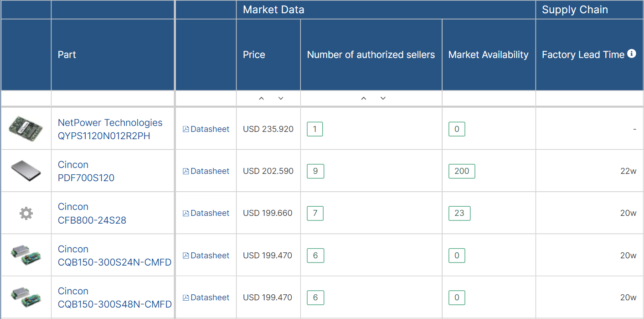The width and height of the screenshot is (644, 319).
Task: Click availability badge 200 for PDF700S120
Action: click(x=462, y=171)
